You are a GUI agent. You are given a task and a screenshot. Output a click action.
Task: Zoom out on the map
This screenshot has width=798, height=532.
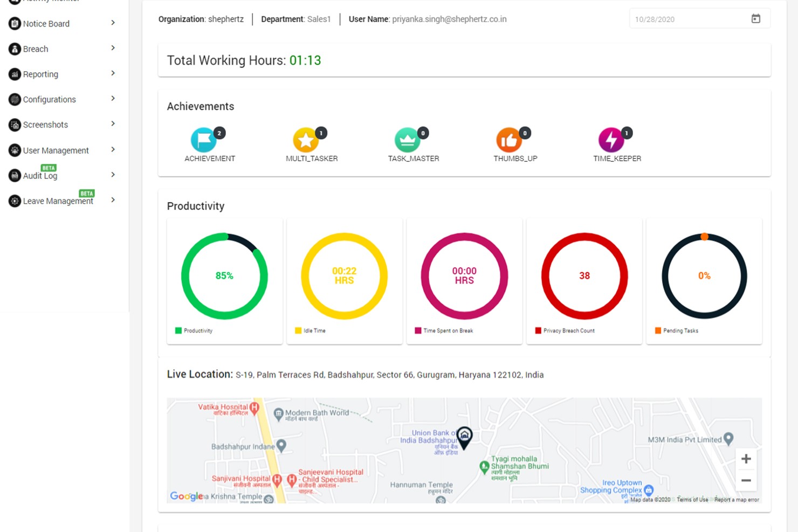746,480
